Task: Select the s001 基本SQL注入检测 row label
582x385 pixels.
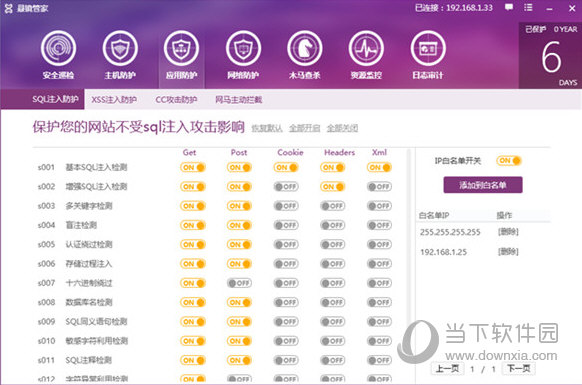Action: 97,167
